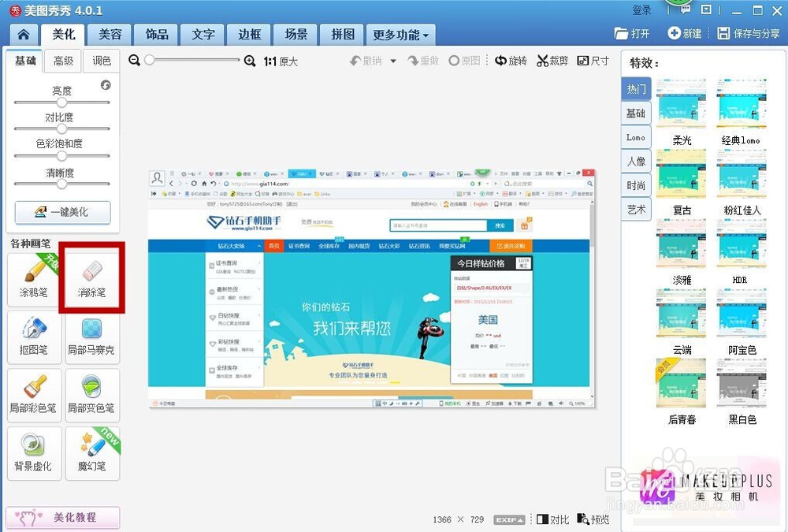
Task: Click the 对比度 contrast slider handle
Action: pos(61,128)
